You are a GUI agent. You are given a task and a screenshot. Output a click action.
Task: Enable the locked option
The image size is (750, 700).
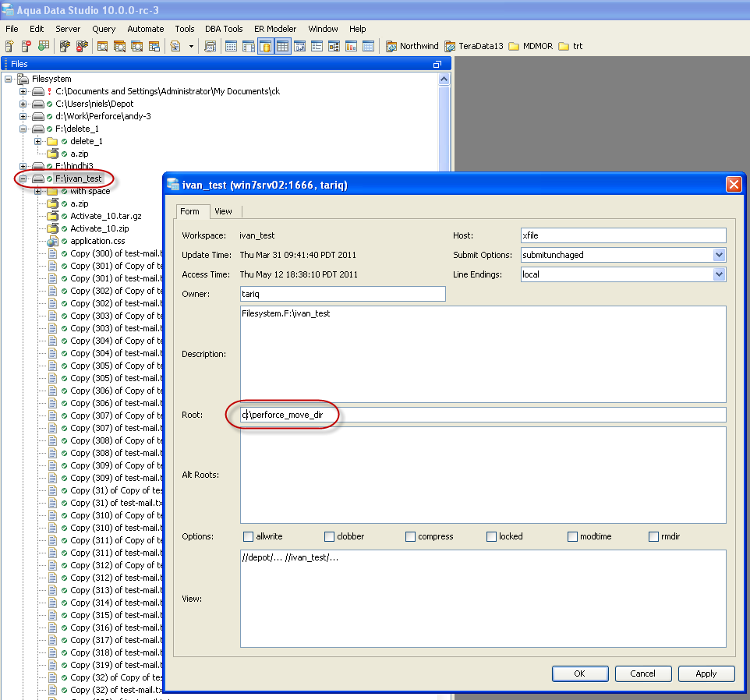[x=491, y=536]
